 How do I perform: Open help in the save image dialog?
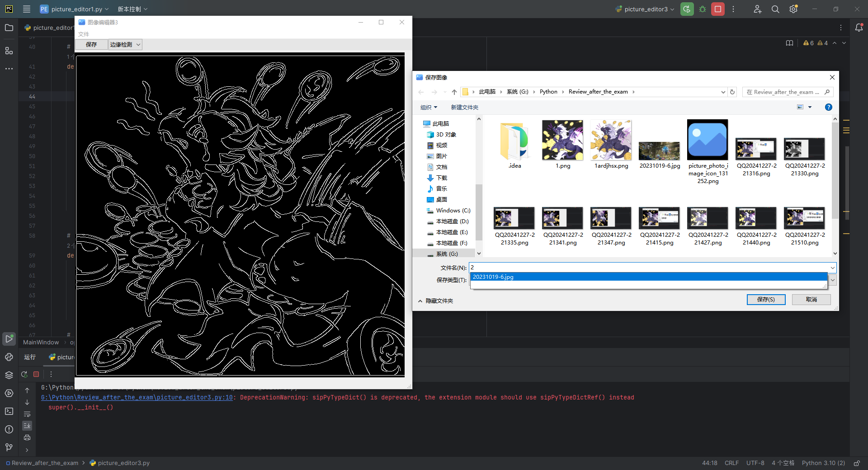point(828,107)
